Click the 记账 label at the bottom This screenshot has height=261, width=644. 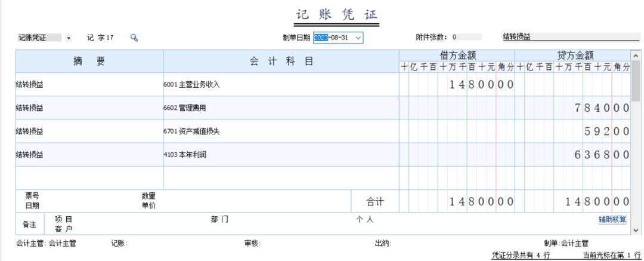(119, 243)
